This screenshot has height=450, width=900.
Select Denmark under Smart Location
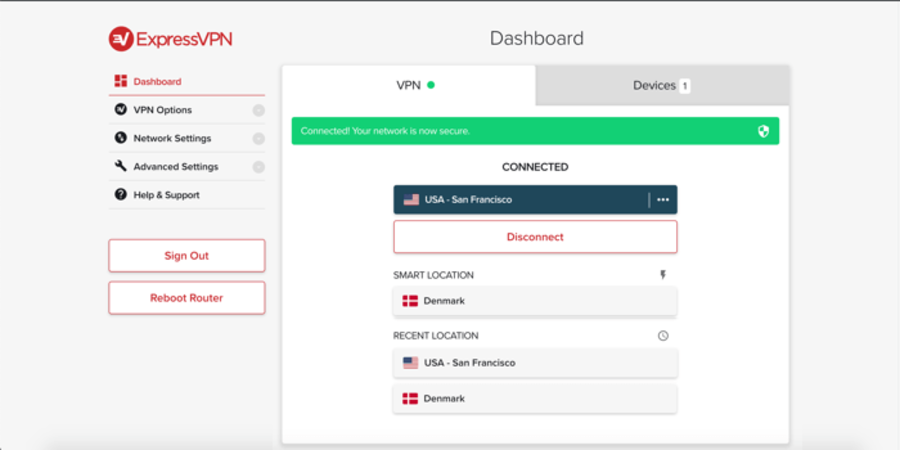535,301
